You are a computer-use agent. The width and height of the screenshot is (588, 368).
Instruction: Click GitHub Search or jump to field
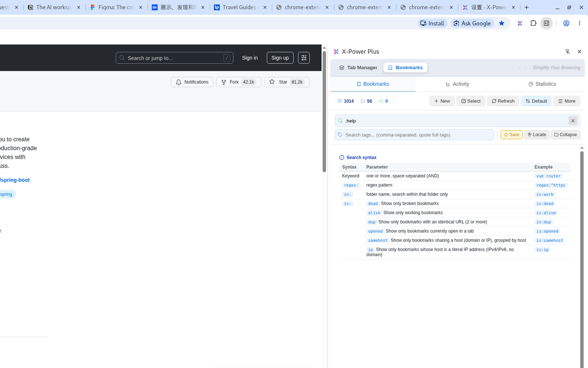point(175,58)
